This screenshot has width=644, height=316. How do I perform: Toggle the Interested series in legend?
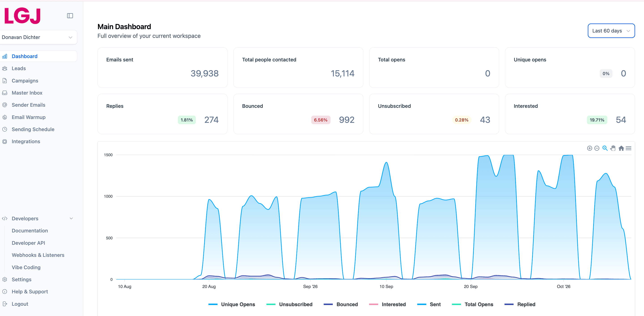coord(388,304)
